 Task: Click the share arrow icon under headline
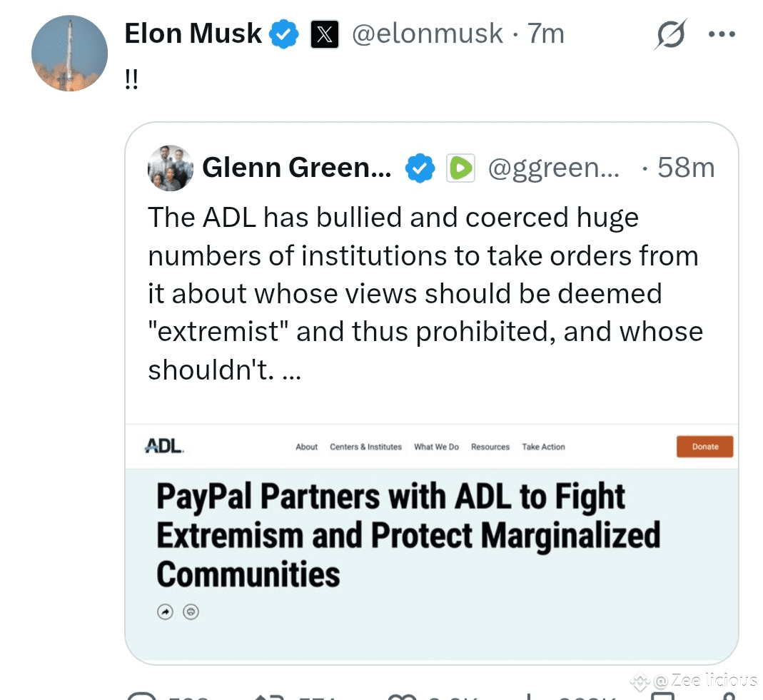click(166, 612)
